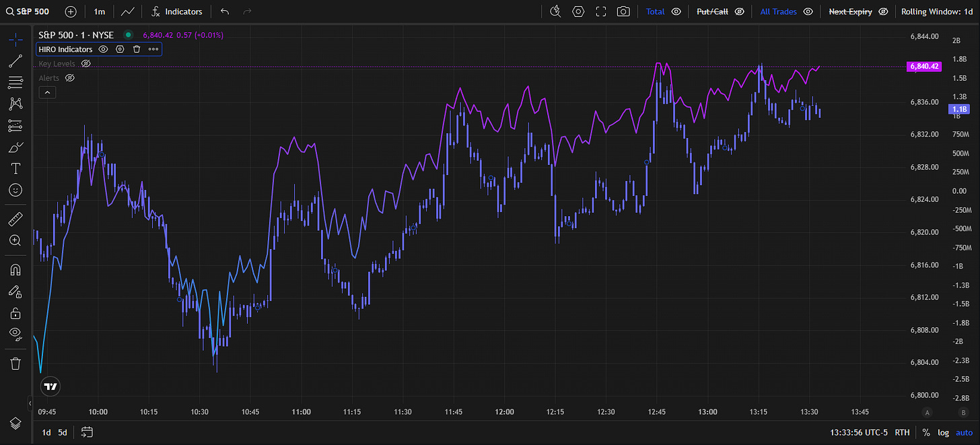The width and height of the screenshot is (980, 445).
Task: Click the auto scale button
Action: pyautogui.click(x=965, y=432)
